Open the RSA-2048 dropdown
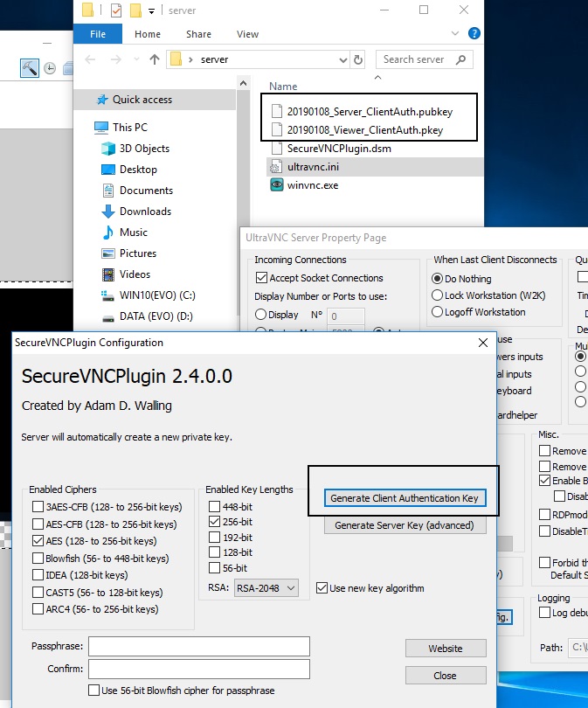 point(266,588)
